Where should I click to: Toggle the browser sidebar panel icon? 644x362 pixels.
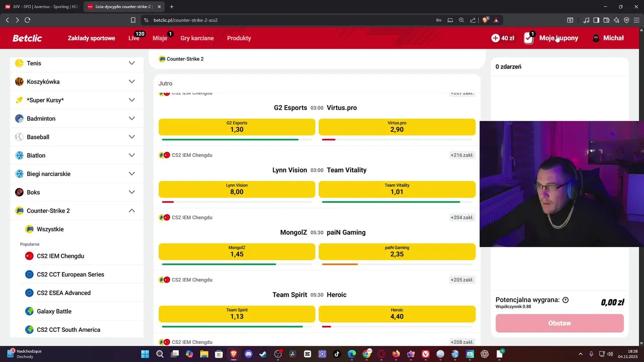[596, 20]
